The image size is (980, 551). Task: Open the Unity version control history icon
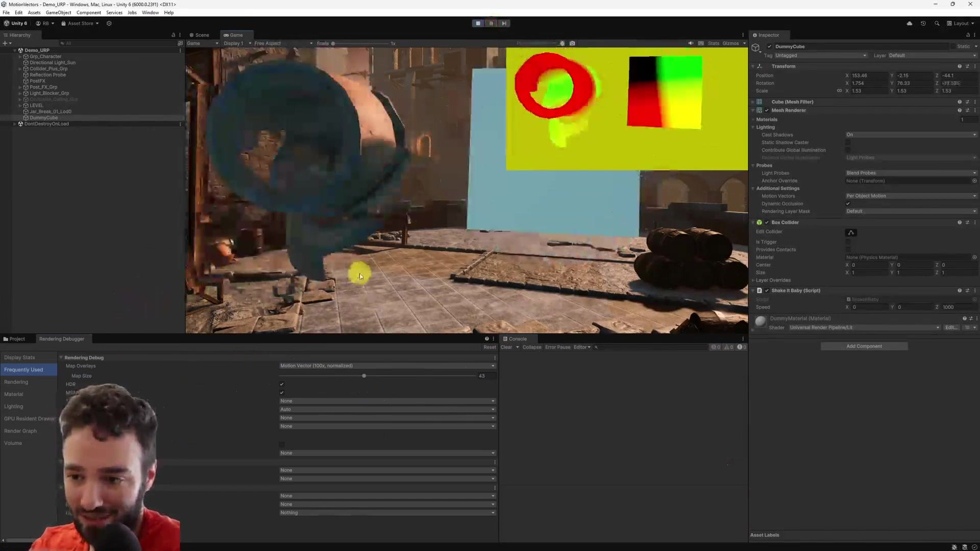click(923, 23)
